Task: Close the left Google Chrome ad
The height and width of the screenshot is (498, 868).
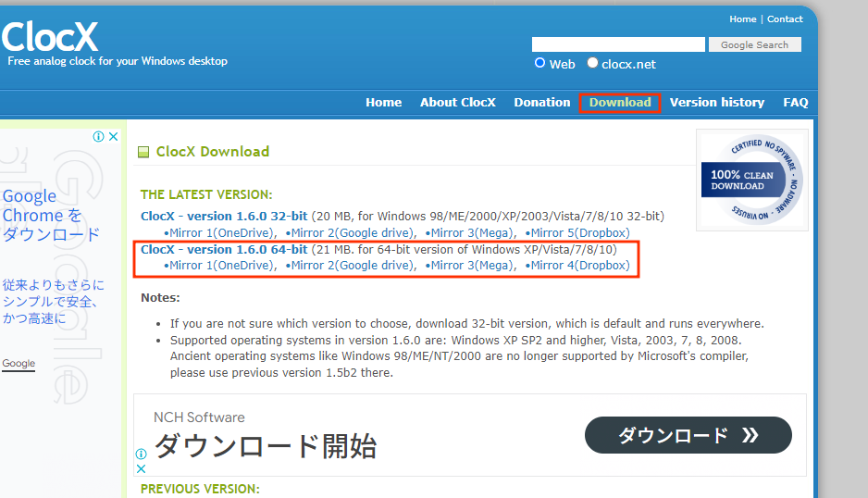Action: coord(114,136)
